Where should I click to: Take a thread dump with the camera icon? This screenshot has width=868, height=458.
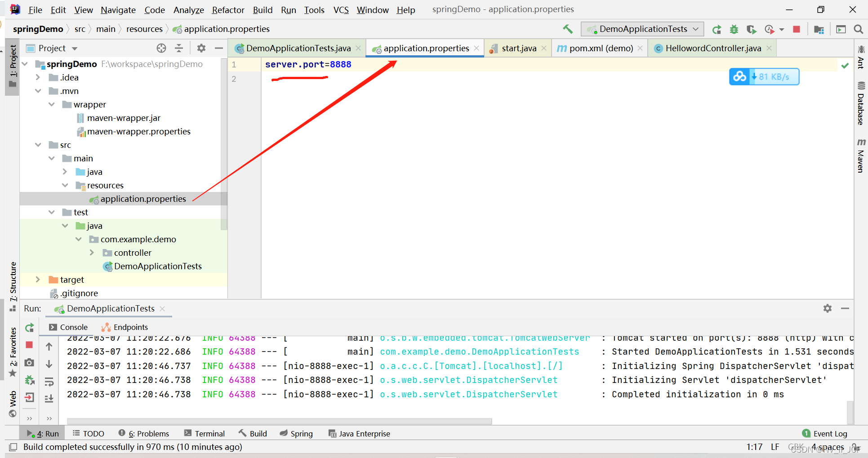point(29,363)
